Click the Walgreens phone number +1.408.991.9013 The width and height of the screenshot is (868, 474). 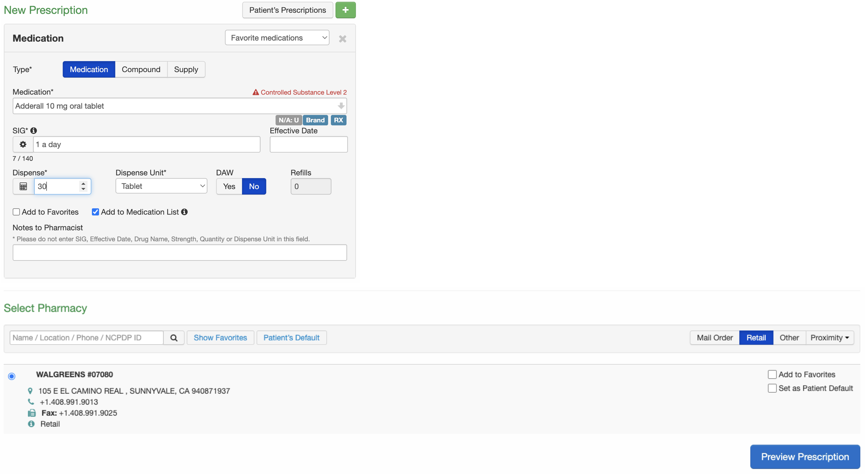(69, 402)
